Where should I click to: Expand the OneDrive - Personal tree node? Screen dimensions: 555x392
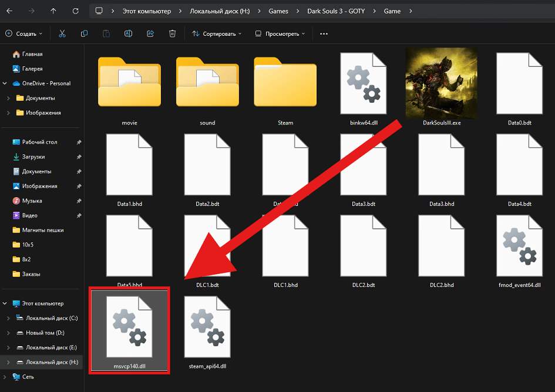point(6,83)
